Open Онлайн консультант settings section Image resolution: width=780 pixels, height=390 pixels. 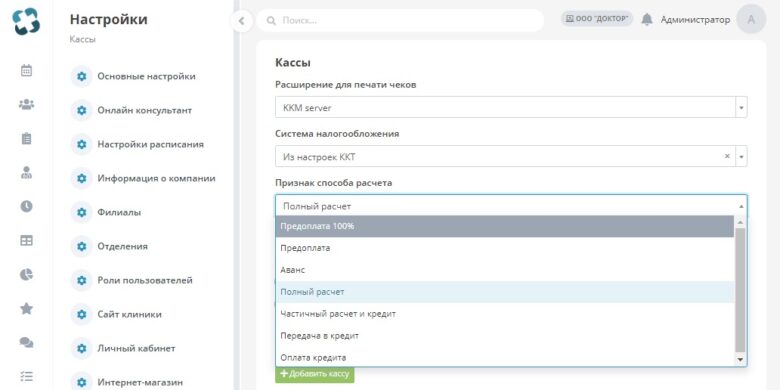pyautogui.click(x=144, y=110)
